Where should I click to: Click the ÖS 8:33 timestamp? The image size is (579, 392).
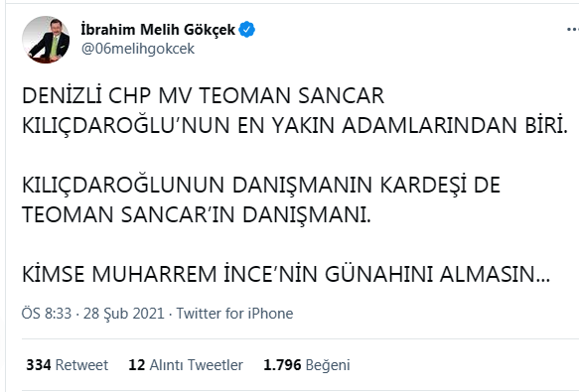coord(47,314)
